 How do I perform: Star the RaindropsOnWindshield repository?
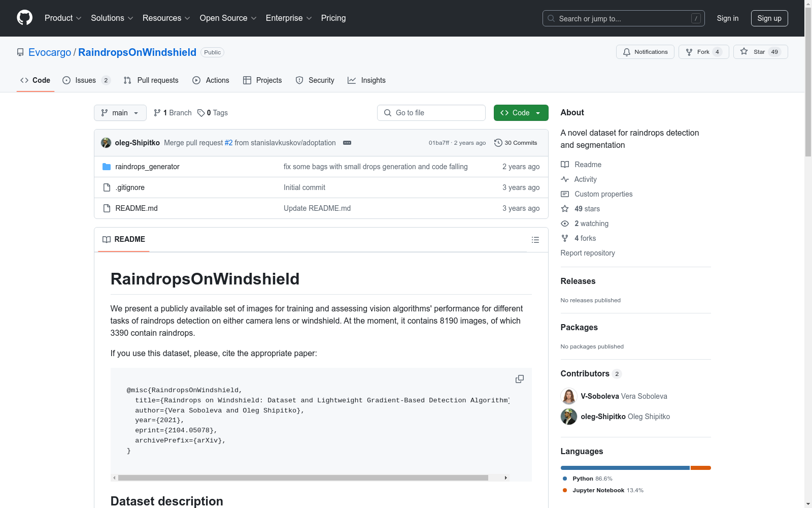[760, 52]
